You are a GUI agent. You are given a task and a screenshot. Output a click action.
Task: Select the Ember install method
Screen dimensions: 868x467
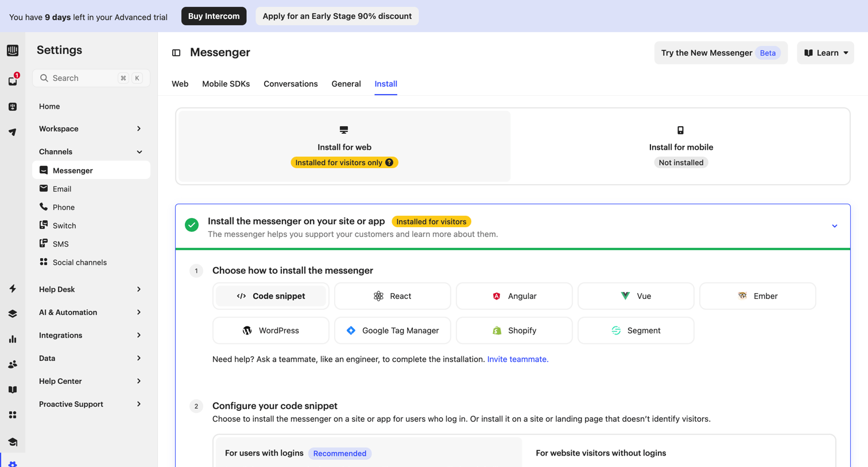(x=758, y=296)
